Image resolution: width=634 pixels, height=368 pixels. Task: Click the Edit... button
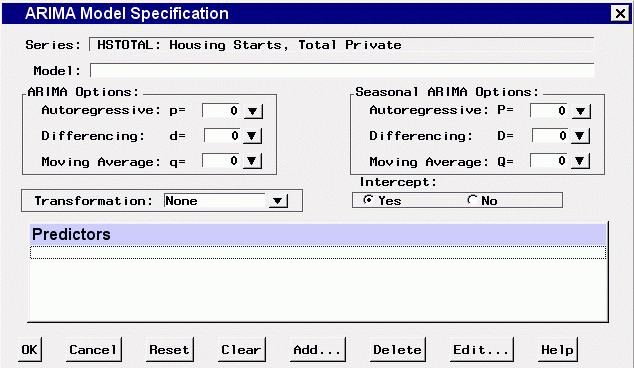click(481, 350)
